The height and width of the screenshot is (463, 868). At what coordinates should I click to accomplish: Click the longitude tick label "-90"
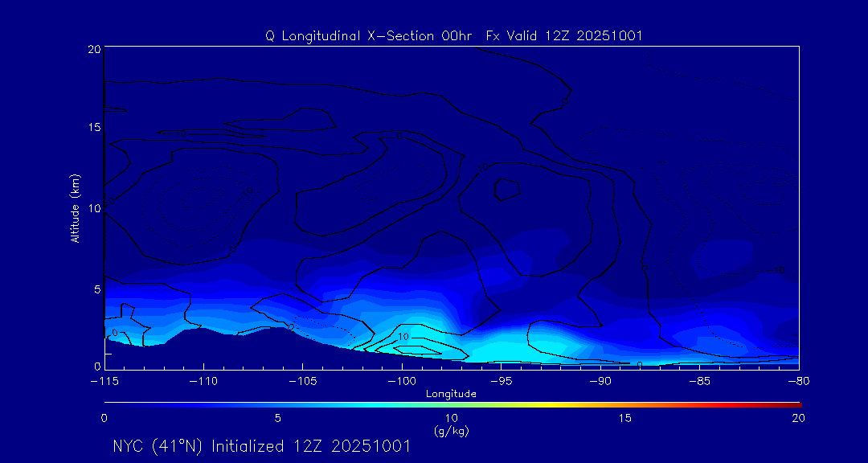point(600,381)
